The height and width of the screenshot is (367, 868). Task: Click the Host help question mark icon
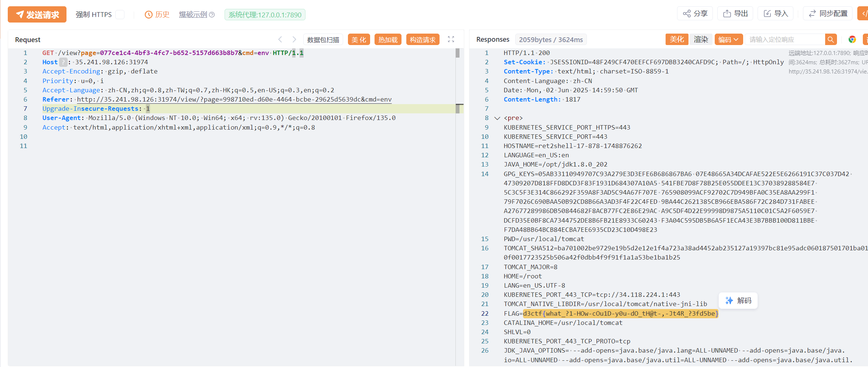(64, 62)
